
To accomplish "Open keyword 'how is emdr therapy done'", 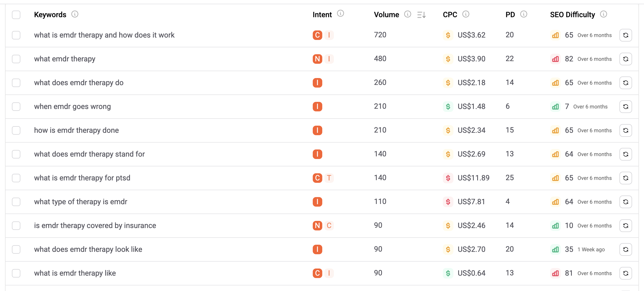I will pyautogui.click(x=76, y=130).
